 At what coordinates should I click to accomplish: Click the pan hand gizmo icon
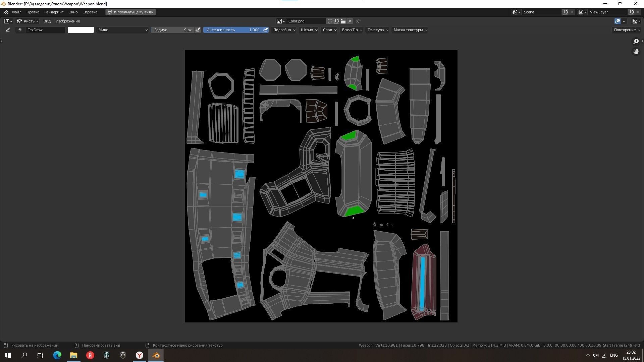coord(636,52)
